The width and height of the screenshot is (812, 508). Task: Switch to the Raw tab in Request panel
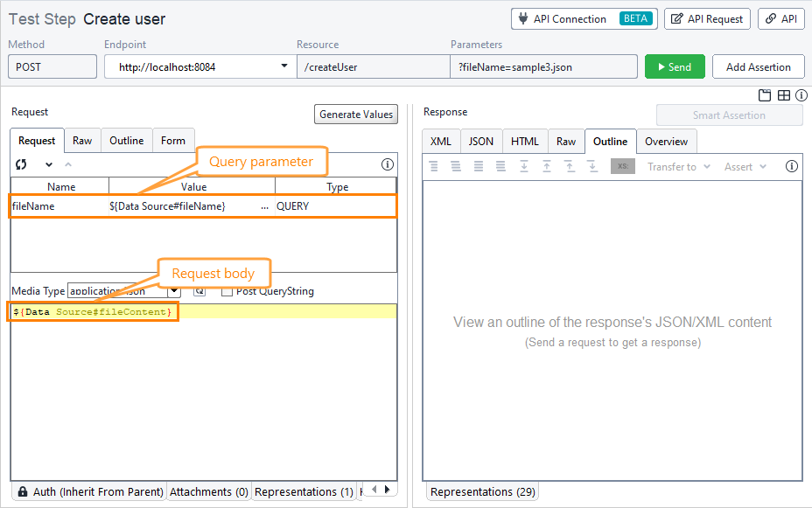click(82, 140)
